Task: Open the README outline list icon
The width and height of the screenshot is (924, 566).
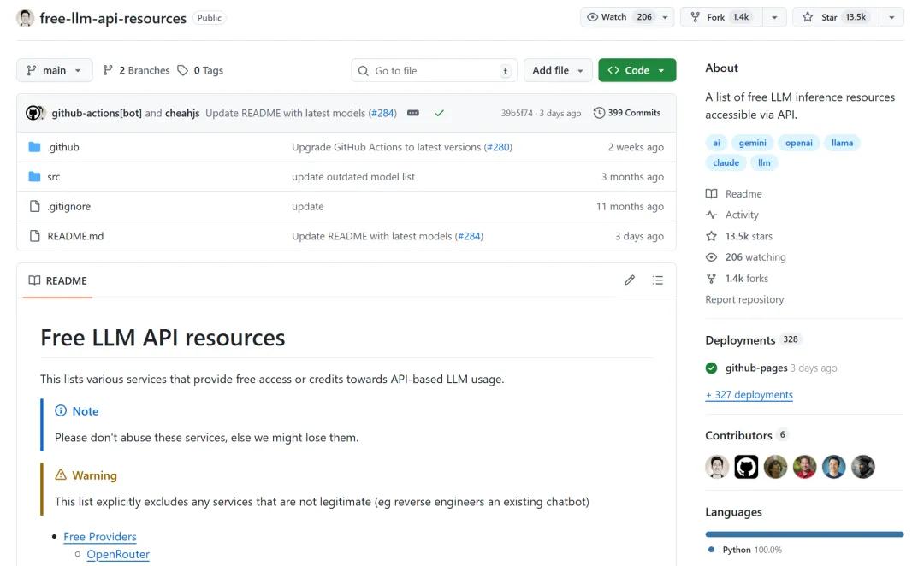Action: [657, 280]
